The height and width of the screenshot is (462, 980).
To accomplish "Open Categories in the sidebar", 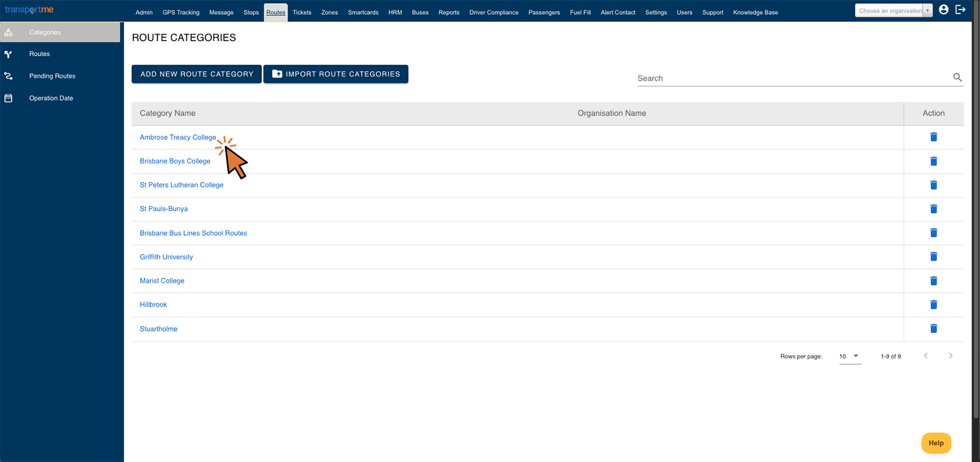I will click(60, 32).
